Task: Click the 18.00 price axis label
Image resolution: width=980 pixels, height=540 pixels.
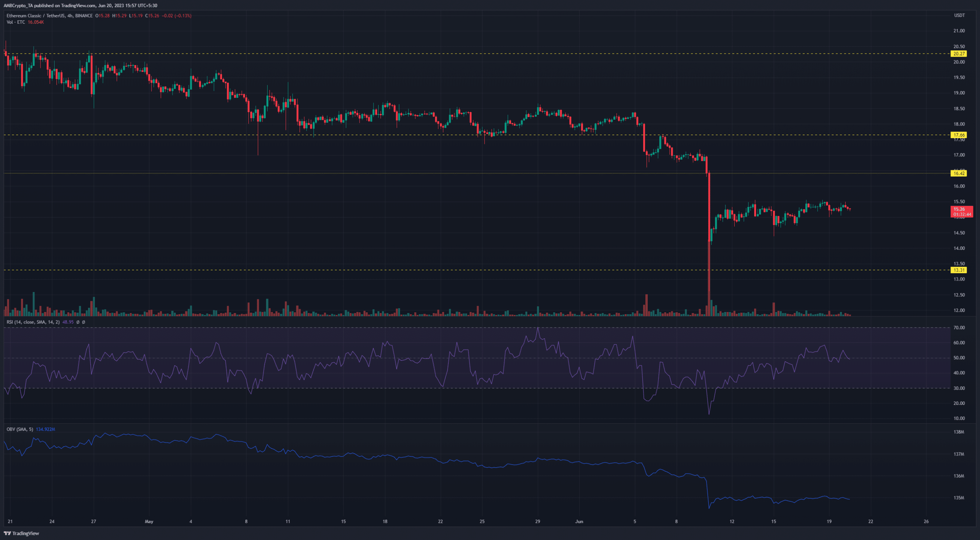Action: coord(959,124)
